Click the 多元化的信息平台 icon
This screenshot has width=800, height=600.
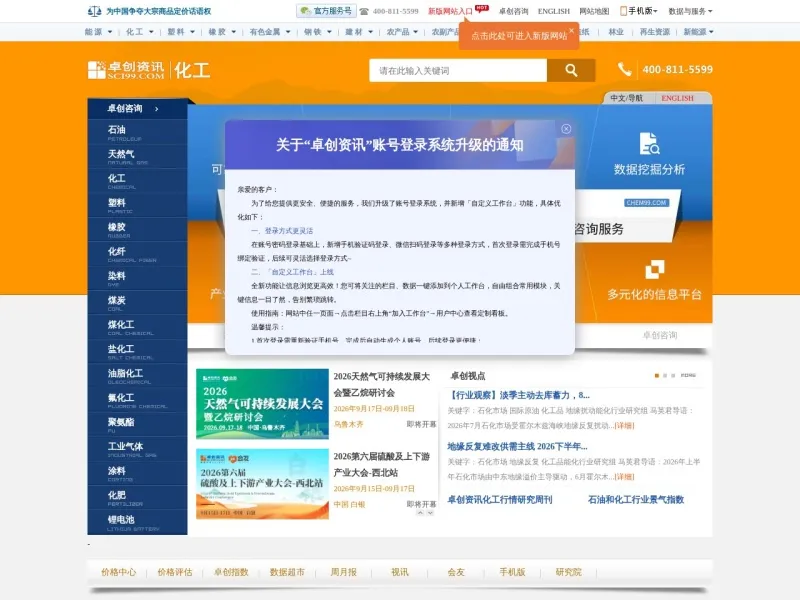655,269
